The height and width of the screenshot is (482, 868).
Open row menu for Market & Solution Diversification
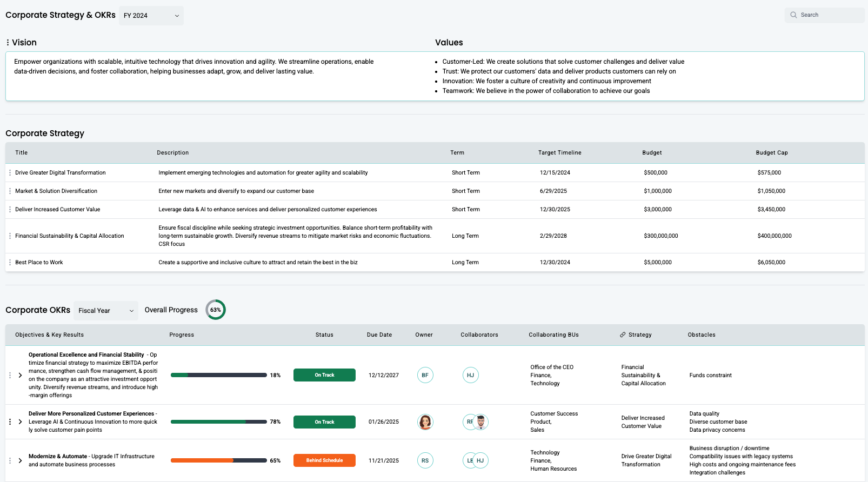10,191
